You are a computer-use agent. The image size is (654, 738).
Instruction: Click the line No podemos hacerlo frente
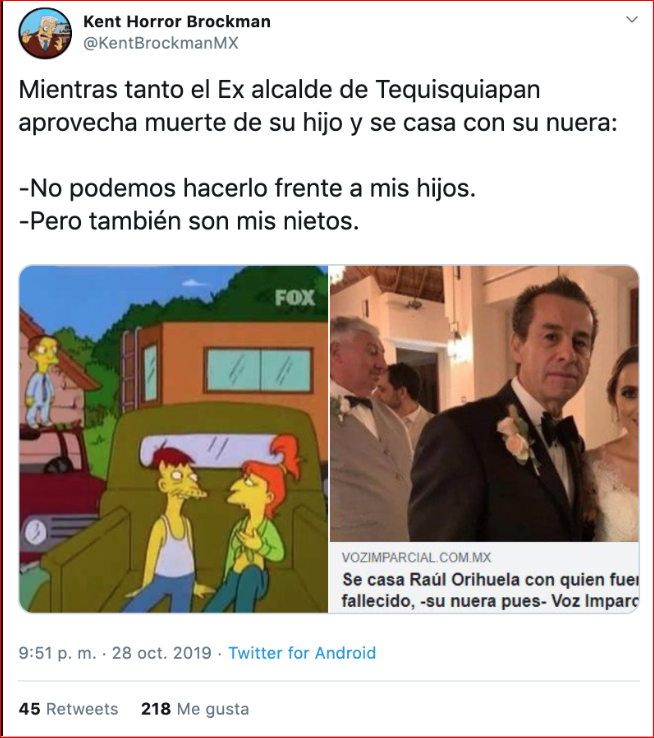(x=247, y=188)
